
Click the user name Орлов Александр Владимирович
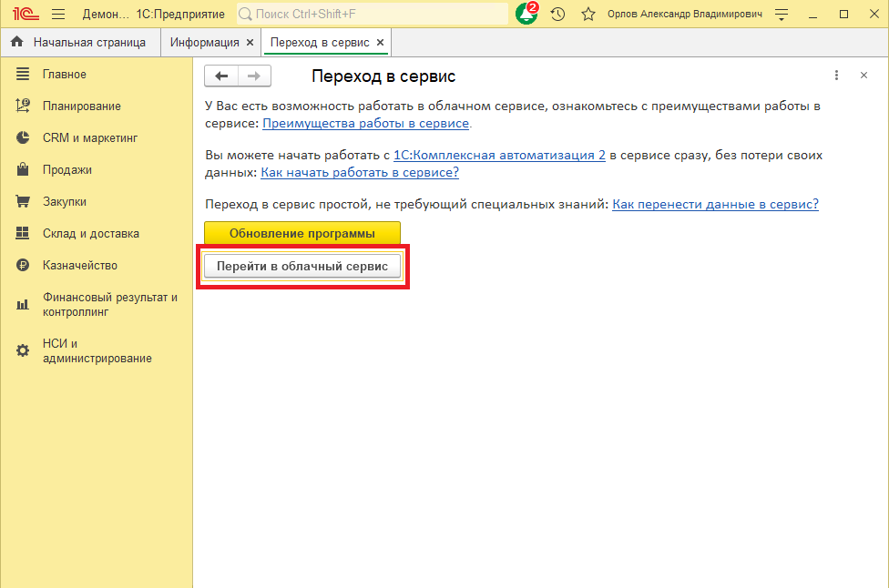tap(685, 15)
